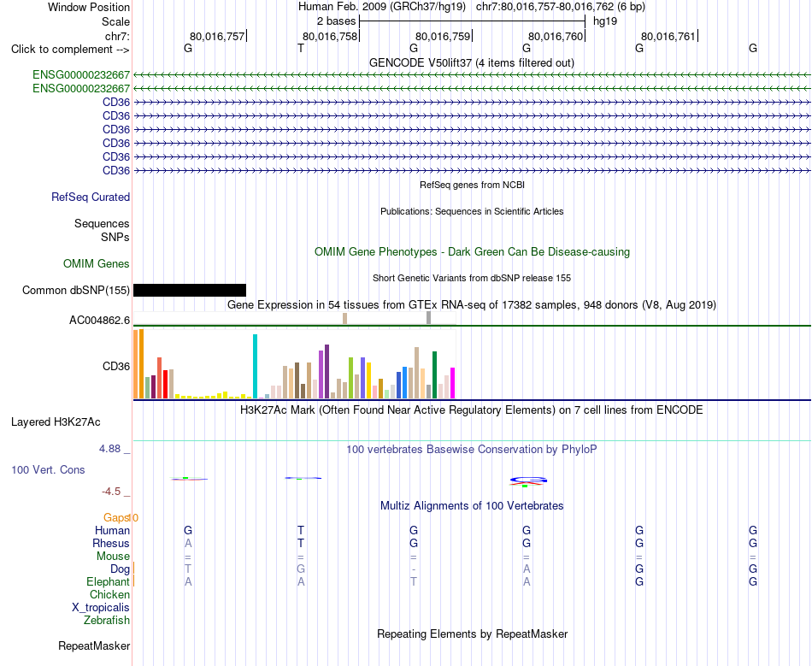Open the H3K27Ac Mark ENCODE track title

point(472,410)
